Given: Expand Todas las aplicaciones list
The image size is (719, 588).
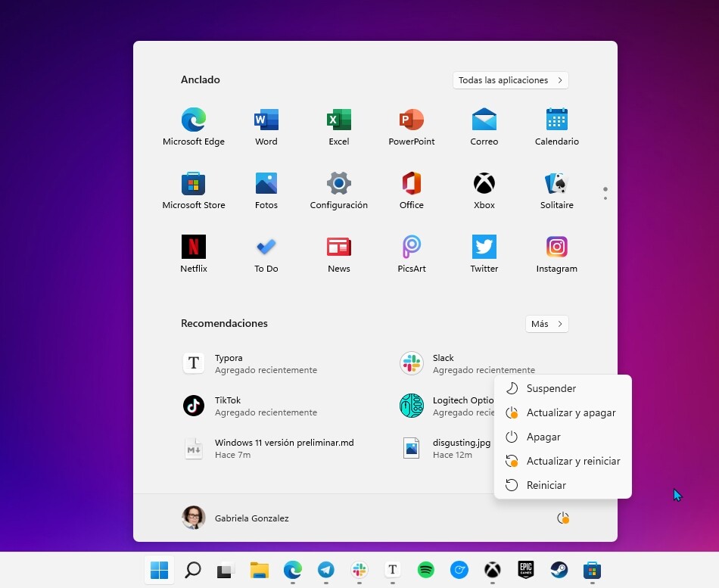Looking at the screenshot, I should point(510,80).
